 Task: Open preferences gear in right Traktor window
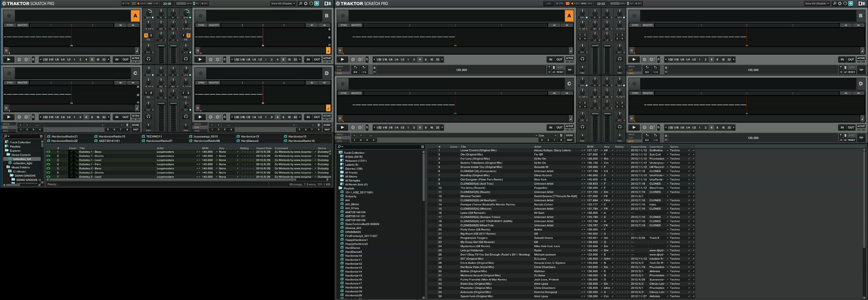point(840,3)
